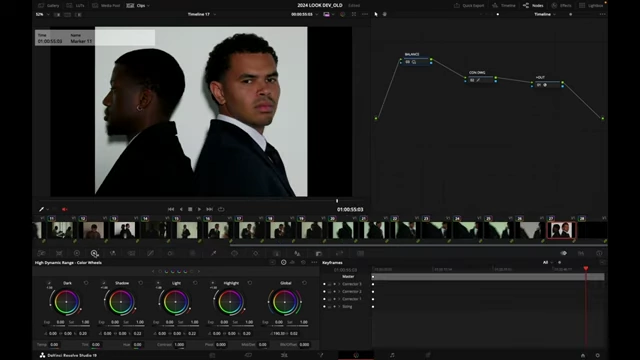The height and width of the screenshot is (360, 640).
Task: Select the BALANCE node
Action: pos(416,62)
